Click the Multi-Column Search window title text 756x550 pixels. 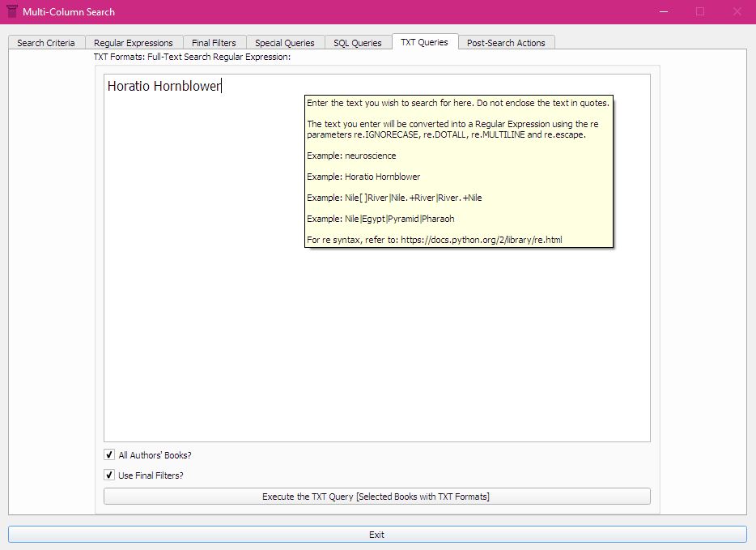coord(69,12)
